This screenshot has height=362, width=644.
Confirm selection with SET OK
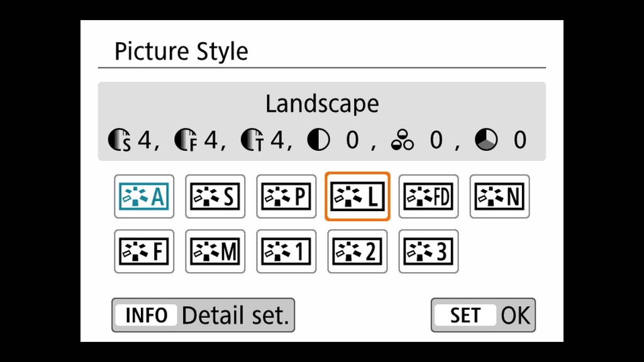click(482, 315)
